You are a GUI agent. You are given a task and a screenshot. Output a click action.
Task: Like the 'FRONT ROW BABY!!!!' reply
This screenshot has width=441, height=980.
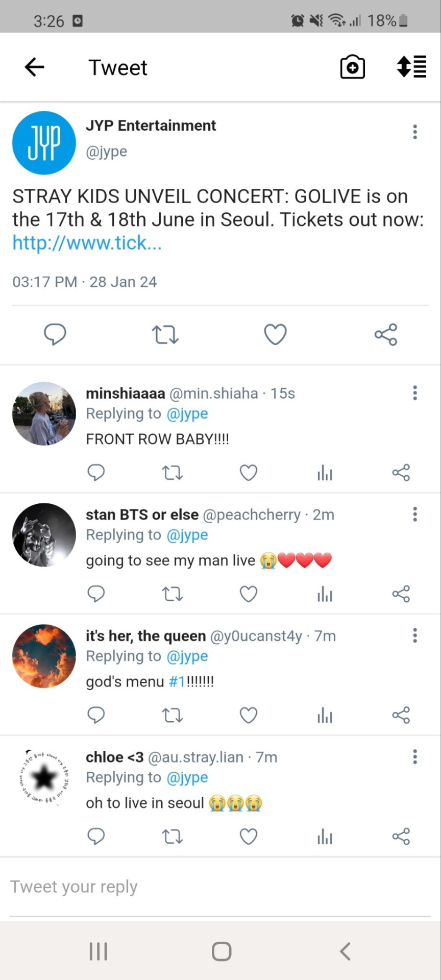[249, 473]
